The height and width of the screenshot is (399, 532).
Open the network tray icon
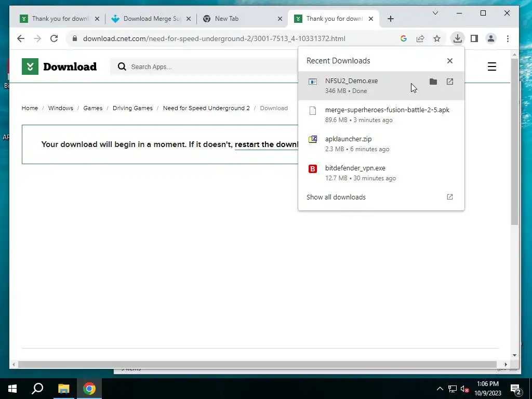pyautogui.click(x=453, y=389)
